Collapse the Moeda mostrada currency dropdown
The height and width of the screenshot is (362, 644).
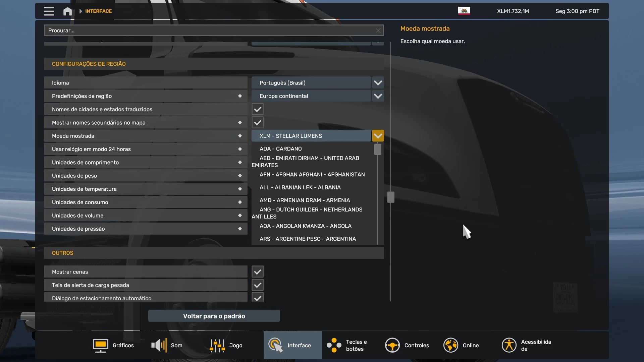click(x=378, y=135)
